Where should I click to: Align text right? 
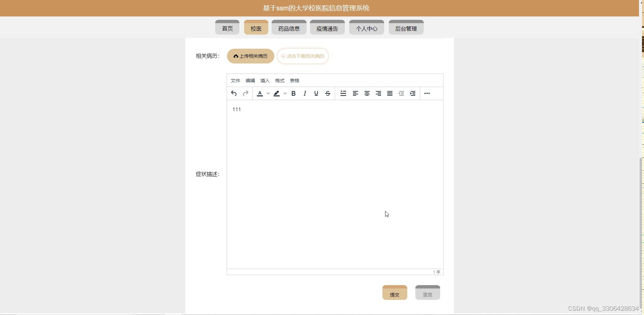[378, 93]
